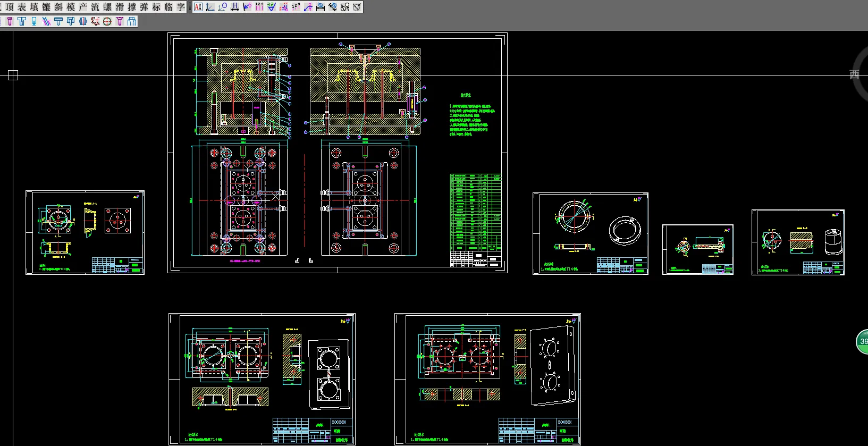Select the surface roughness 3.2 symbol tool
Screen dimensions: 868x446
[271, 7]
